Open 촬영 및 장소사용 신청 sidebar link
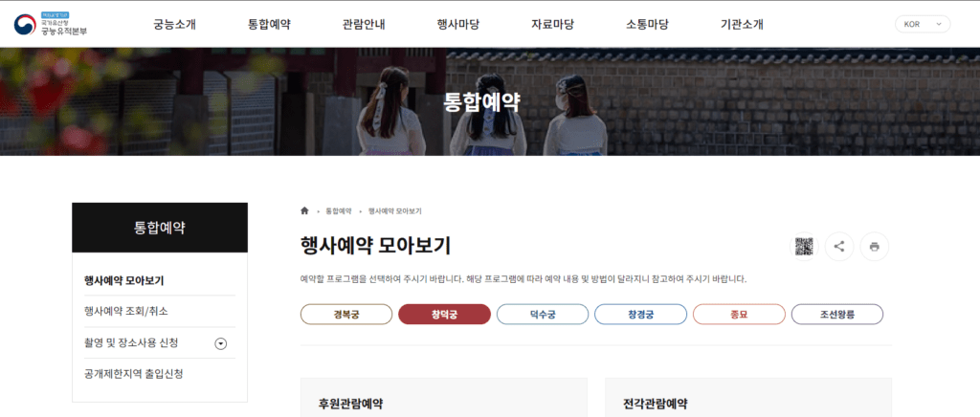 pyautogui.click(x=131, y=342)
